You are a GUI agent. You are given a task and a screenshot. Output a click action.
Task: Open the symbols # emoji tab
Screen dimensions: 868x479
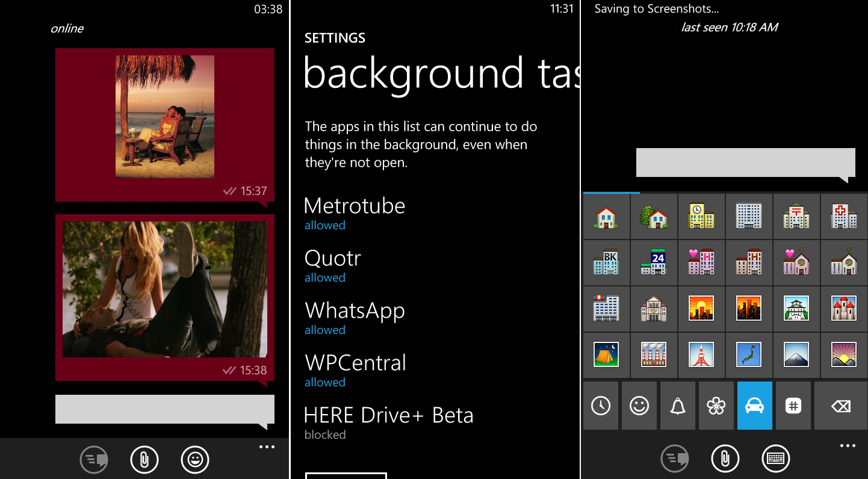(793, 406)
